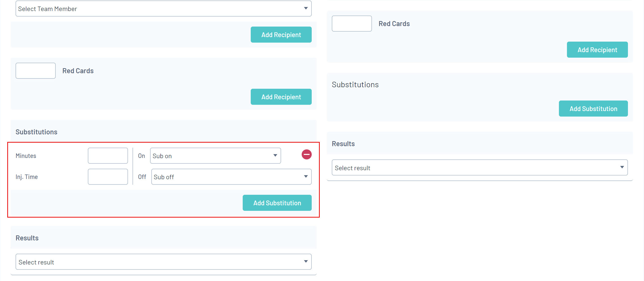Expand the Sub off dropdown
Image resolution: width=644 pixels, height=281 pixels.
pyautogui.click(x=231, y=177)
